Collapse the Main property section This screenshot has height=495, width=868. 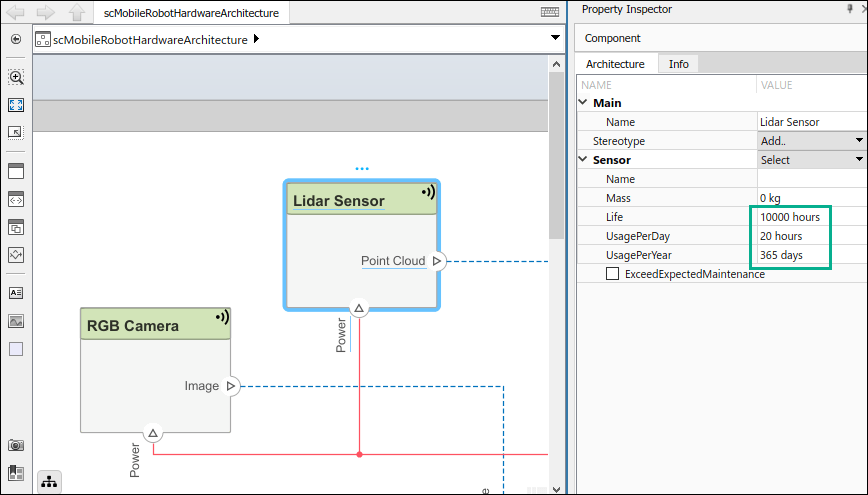584,103
